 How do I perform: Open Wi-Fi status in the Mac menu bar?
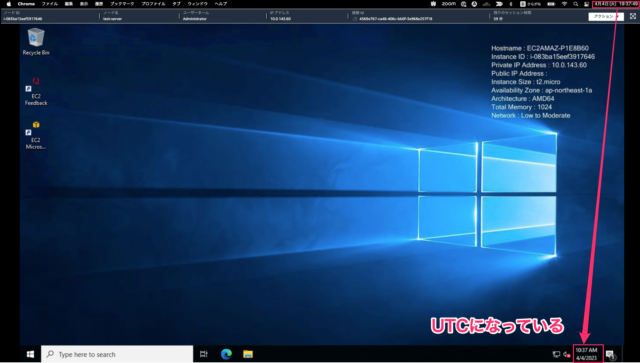pos(564,4)
